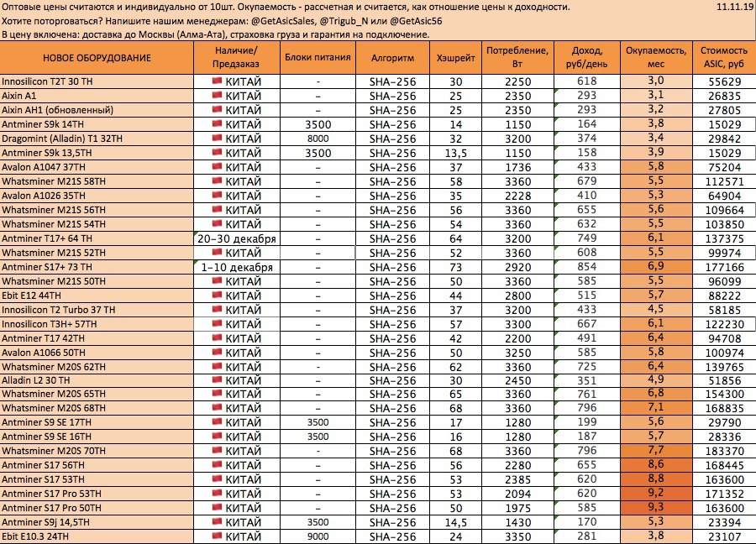Select the '1-10 декабря' availability cell
Screen dimensions: 756x544
(x=236, y=267)
